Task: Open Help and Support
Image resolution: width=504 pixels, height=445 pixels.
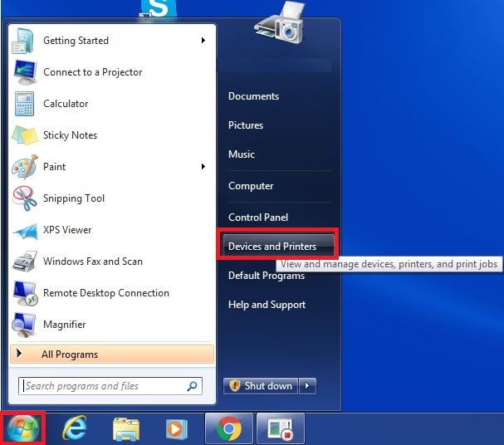Action: pos(267,305)
